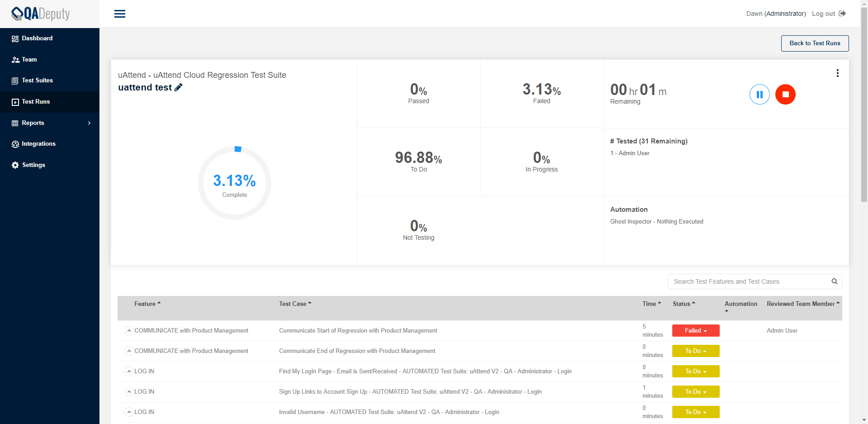868x424 pixels.
Task: Click 'Invalid Username' test case text
Action: [389, 412]
